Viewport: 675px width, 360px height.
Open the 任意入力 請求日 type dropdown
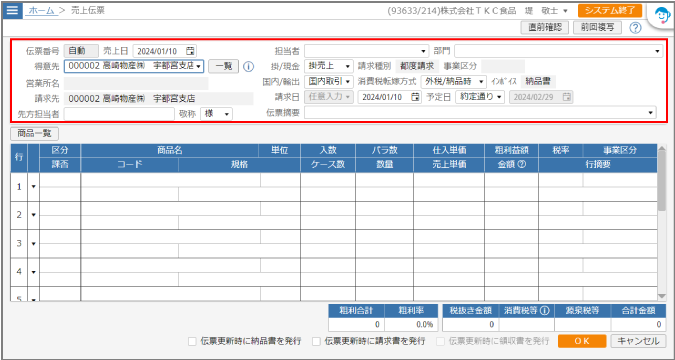[329, 97]
